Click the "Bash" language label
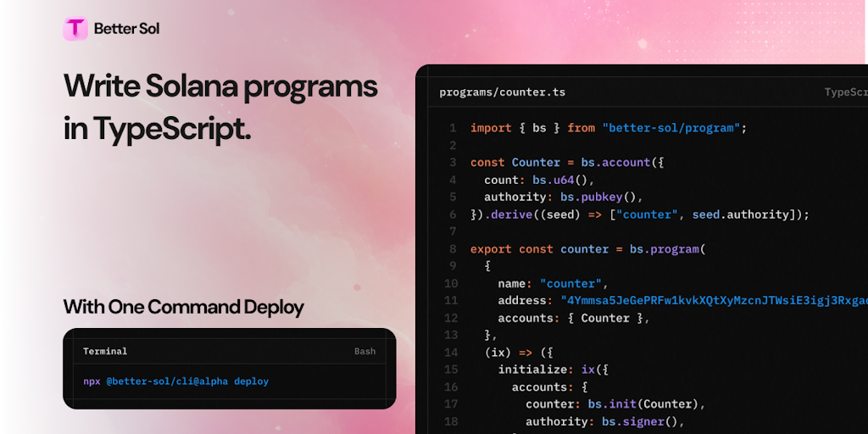This screenshot has height=434, width=868. pyautogui.click(x=364, y=351)
